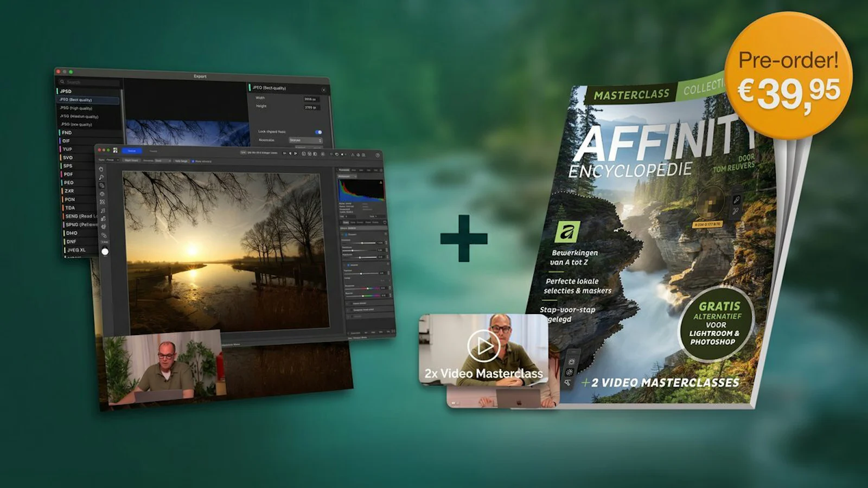Image resolution: width=868 pixels, height=488 pixels.
Task: Collapse the top JPEG format group header
Action: [88, 91]
